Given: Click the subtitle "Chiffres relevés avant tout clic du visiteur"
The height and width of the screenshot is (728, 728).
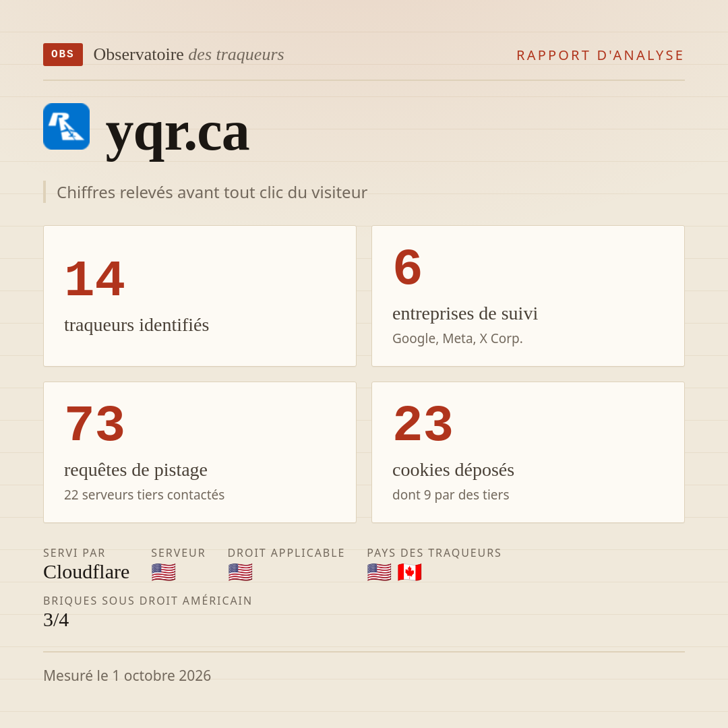Looking at the screenshot, I should pos(212,192).
